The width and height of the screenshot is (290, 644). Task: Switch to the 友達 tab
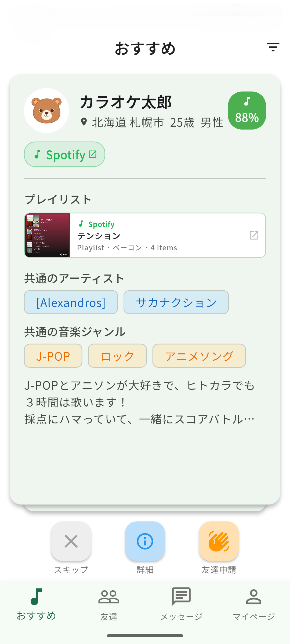click(x=109, y=604)
